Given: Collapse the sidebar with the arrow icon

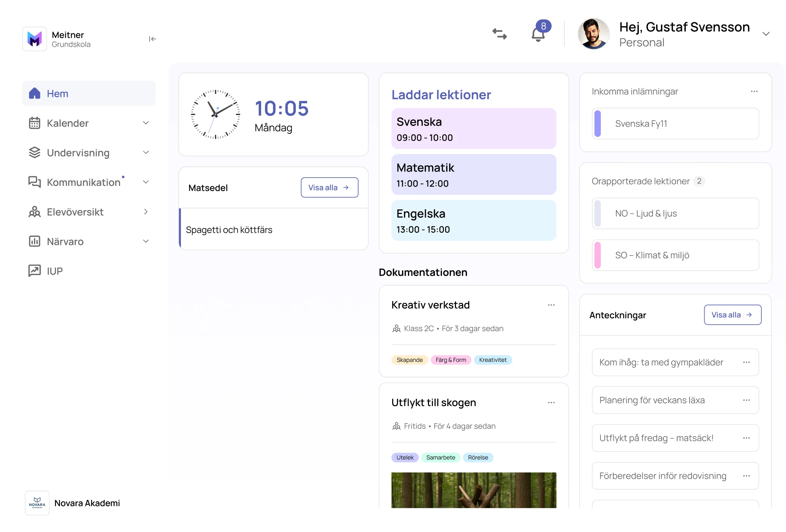Looking at the screenshot, I should click(x=152, y=39).
